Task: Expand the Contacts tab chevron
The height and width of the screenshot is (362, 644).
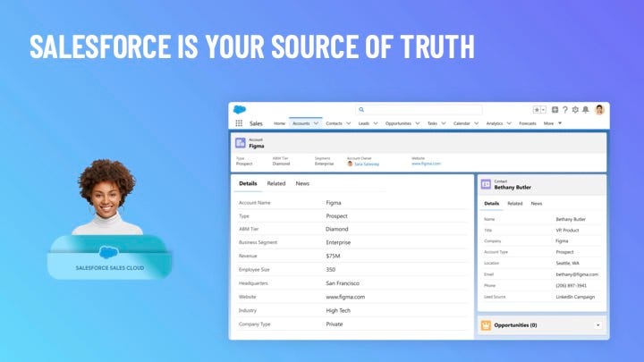Action: [x=348, y=123]
